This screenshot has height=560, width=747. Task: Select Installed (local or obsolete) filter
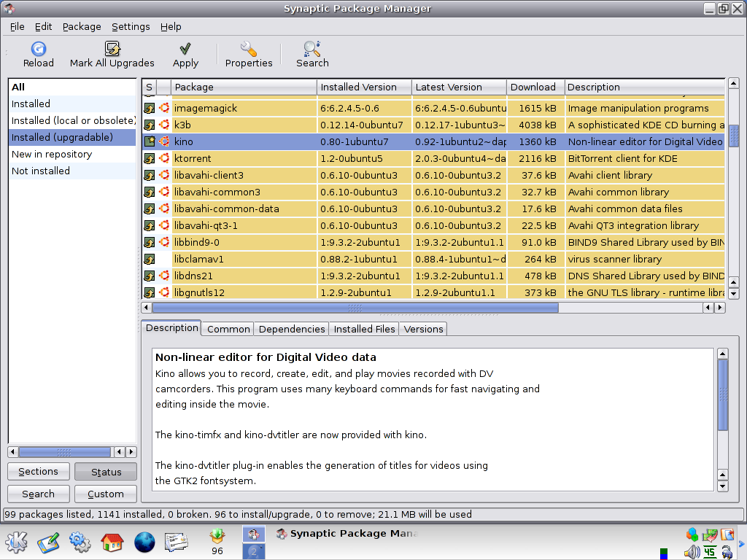(72, 120)
